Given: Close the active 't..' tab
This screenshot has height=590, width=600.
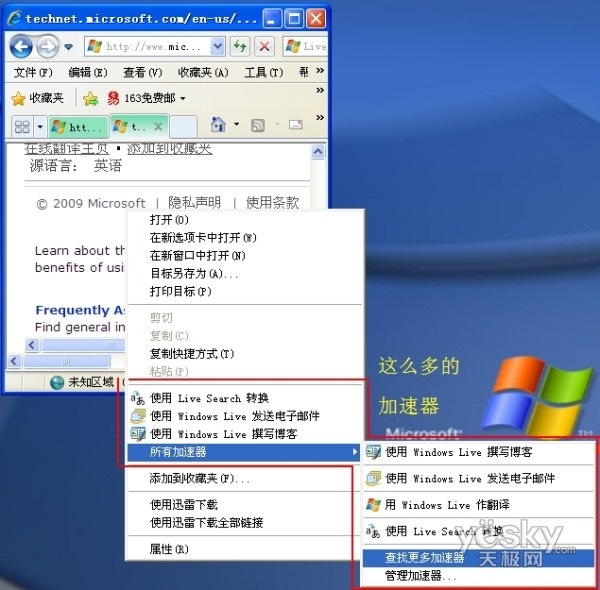Looking at the screenshot, I should 158,126.
